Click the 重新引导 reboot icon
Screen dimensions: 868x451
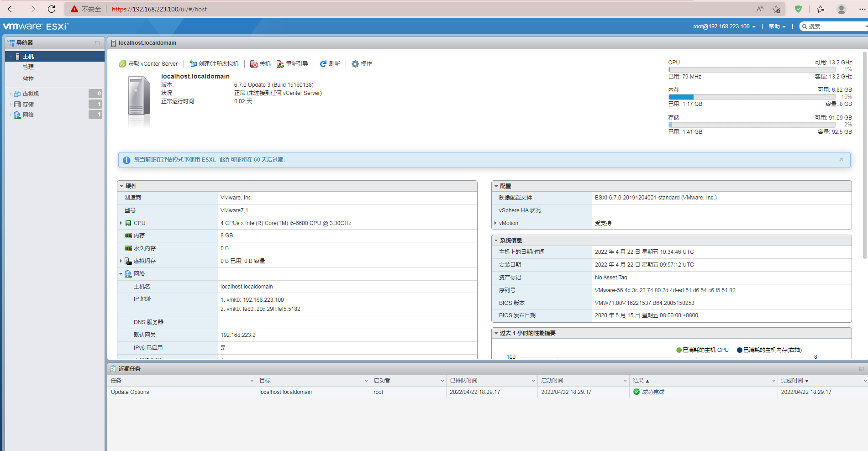280,63
